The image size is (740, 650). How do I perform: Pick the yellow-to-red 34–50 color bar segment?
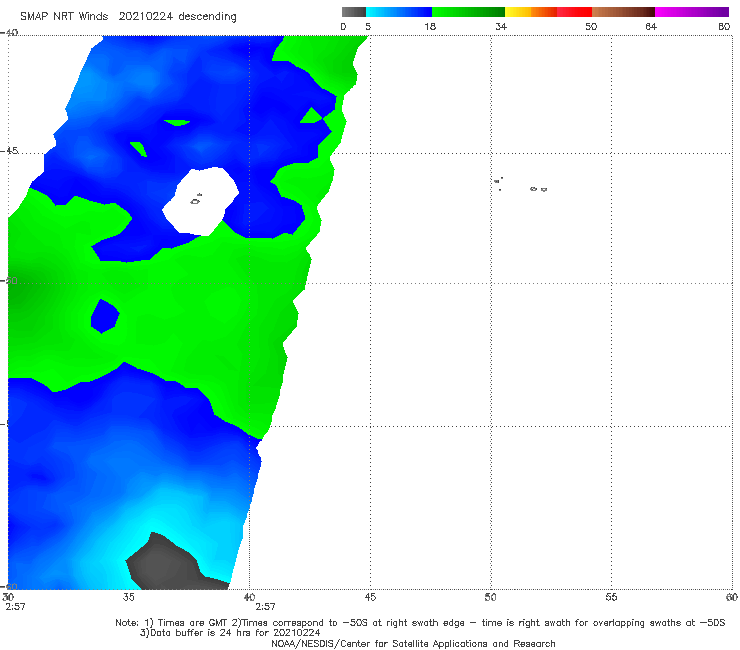tap(548, 12)
